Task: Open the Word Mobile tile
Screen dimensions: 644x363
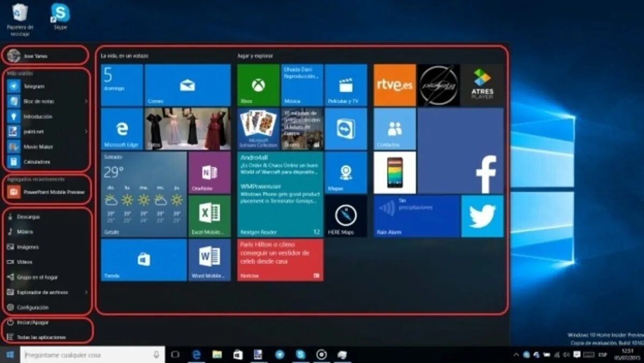Action: pyautogui.click(x=209, y=260)
